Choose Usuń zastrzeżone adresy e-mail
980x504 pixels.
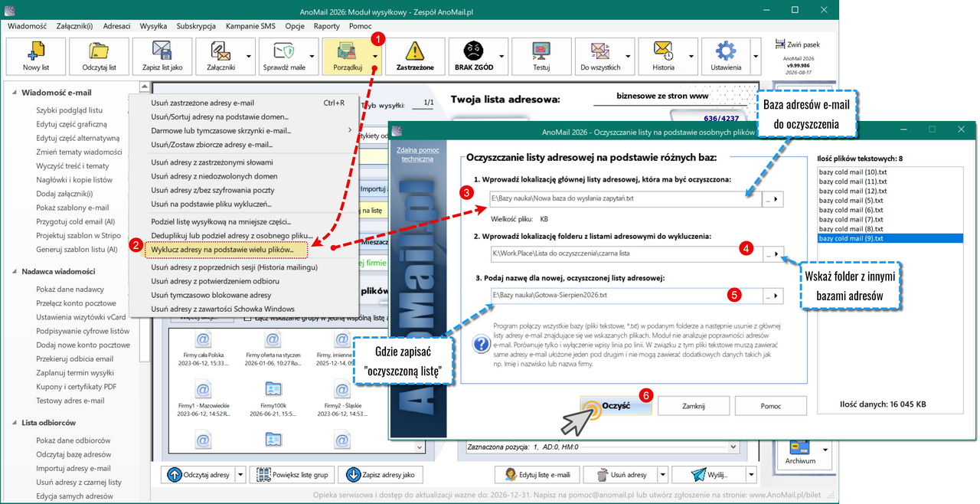(x=202, y=103)
